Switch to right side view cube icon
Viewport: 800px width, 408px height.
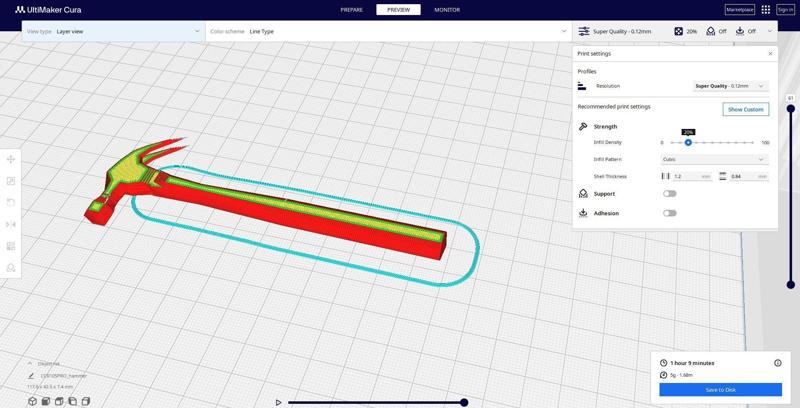(x=86, y=401)
